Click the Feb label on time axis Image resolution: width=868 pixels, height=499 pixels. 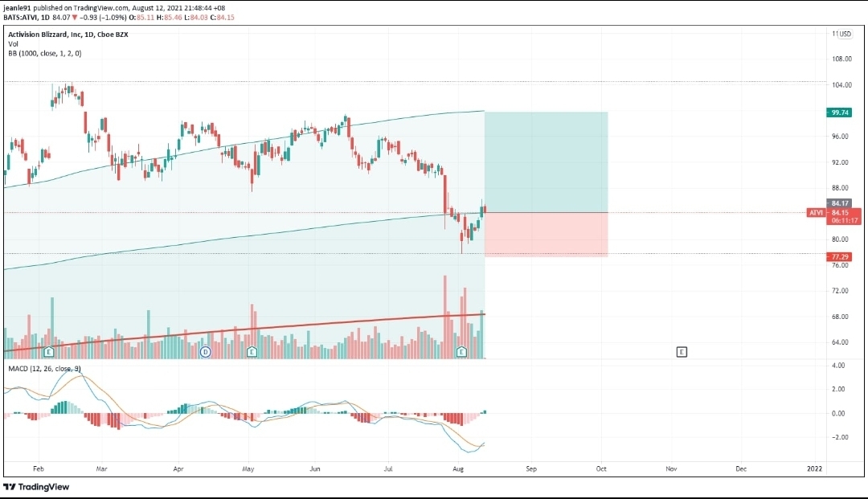pos(39,468)
